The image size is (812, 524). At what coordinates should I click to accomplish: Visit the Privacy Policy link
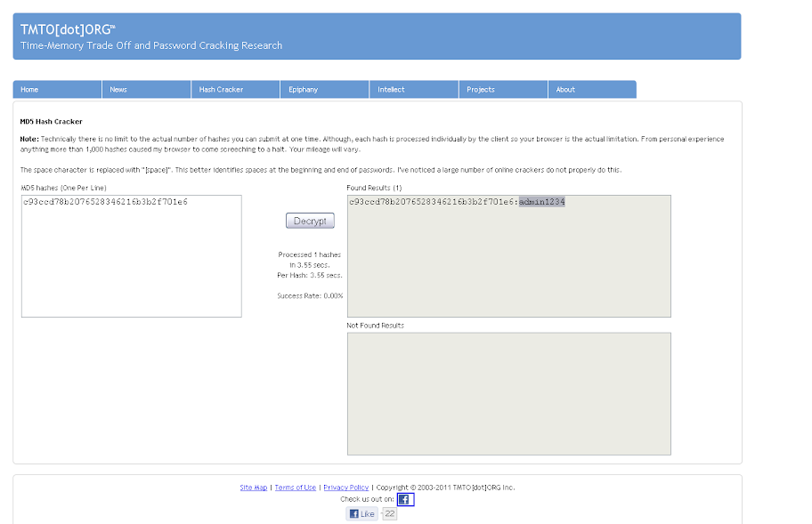pos(345,488)
